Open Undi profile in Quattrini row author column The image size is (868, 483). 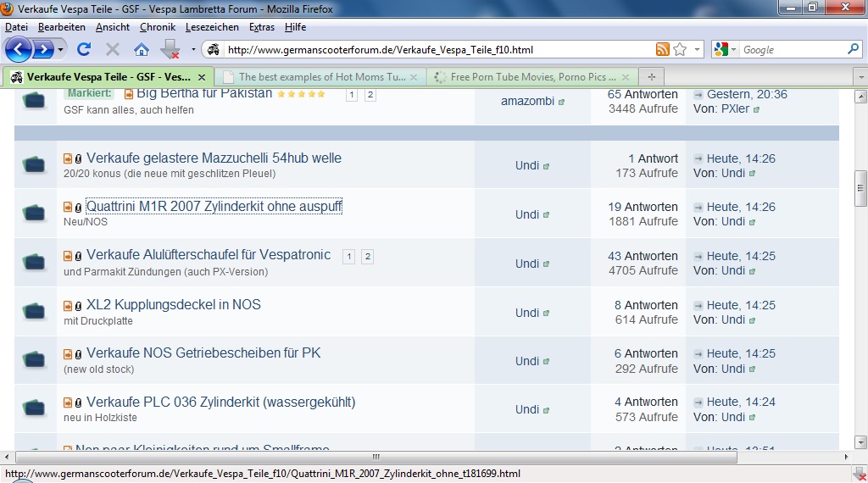tap(527, 214)
